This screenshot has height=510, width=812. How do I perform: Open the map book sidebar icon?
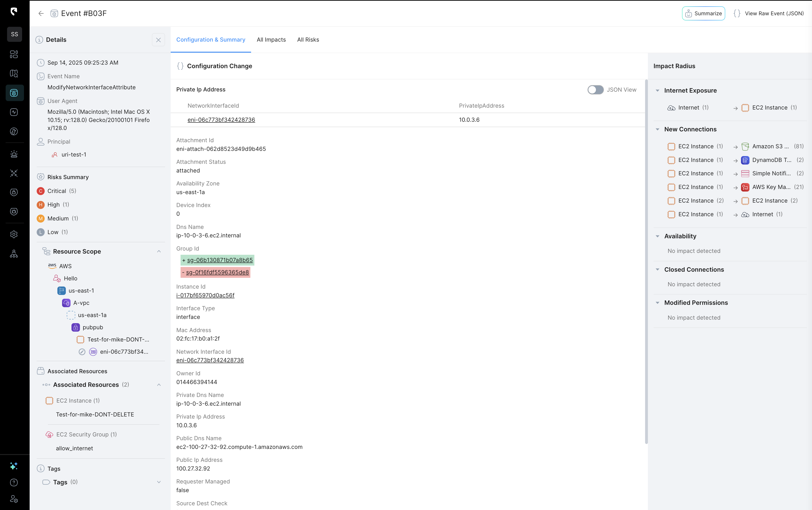(14, 74)
